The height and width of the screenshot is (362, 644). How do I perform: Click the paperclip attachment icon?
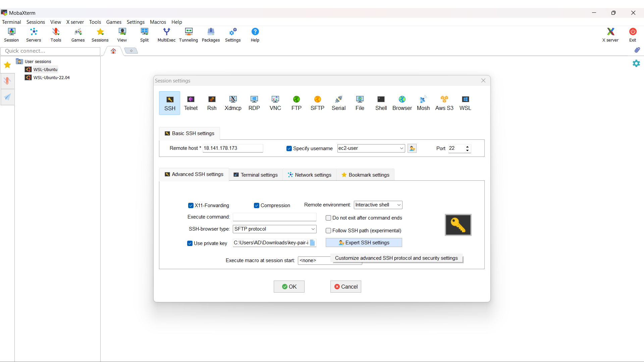[x=637, y=50]
